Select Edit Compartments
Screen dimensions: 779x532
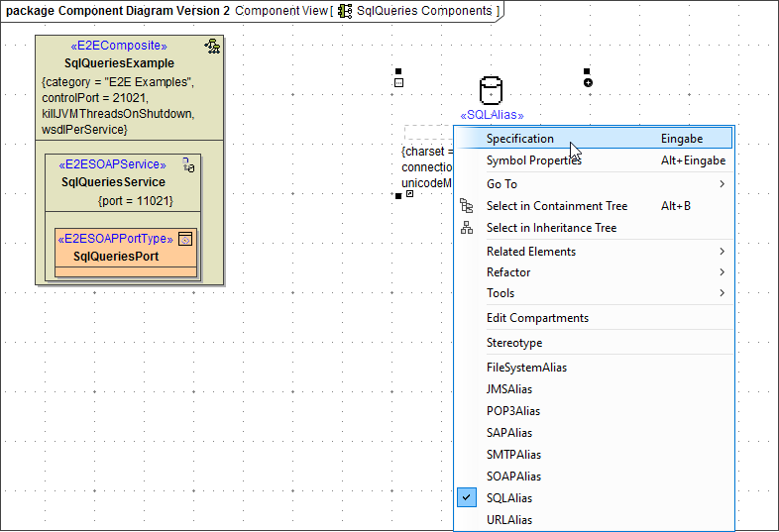(x=537, y=318)
